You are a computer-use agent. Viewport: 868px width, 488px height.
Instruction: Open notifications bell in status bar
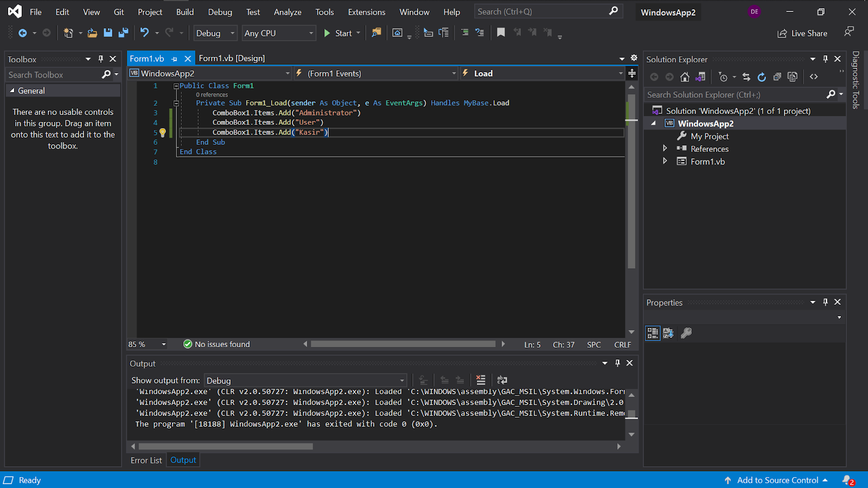click(848, 480)
